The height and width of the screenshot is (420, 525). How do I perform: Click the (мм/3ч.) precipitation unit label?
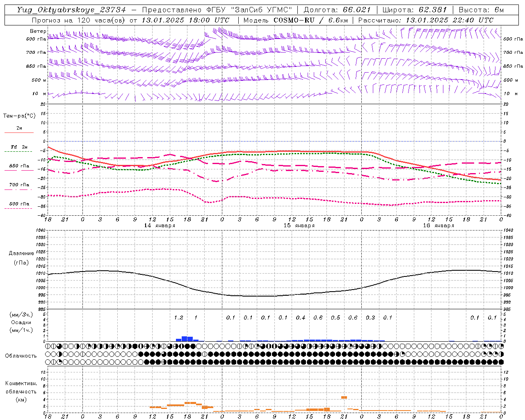point(21,315)
